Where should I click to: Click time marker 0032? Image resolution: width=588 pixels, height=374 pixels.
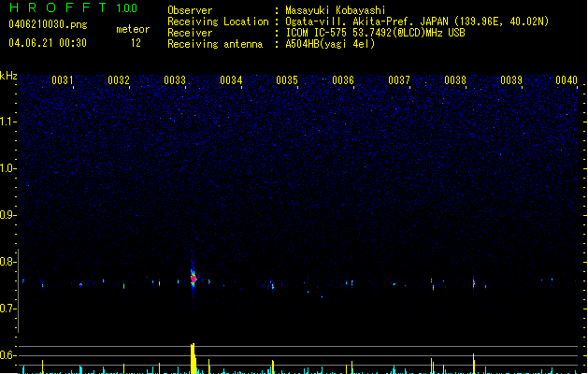(119, 80)
